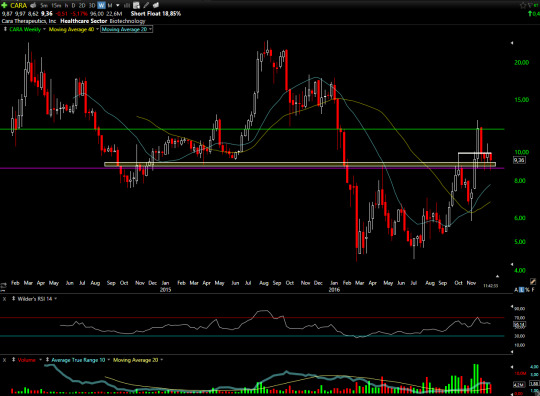Select the 3D timeframe

[x=92, y=6]
